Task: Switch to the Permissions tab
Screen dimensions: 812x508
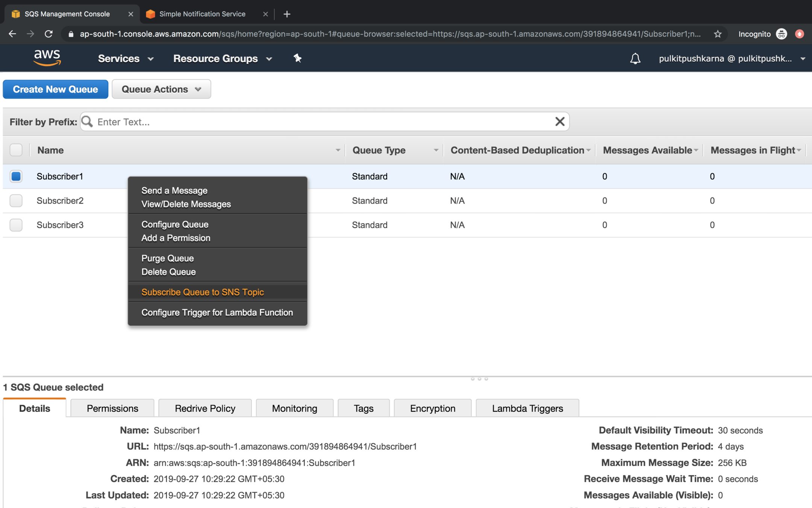Action: pos(112,408)
